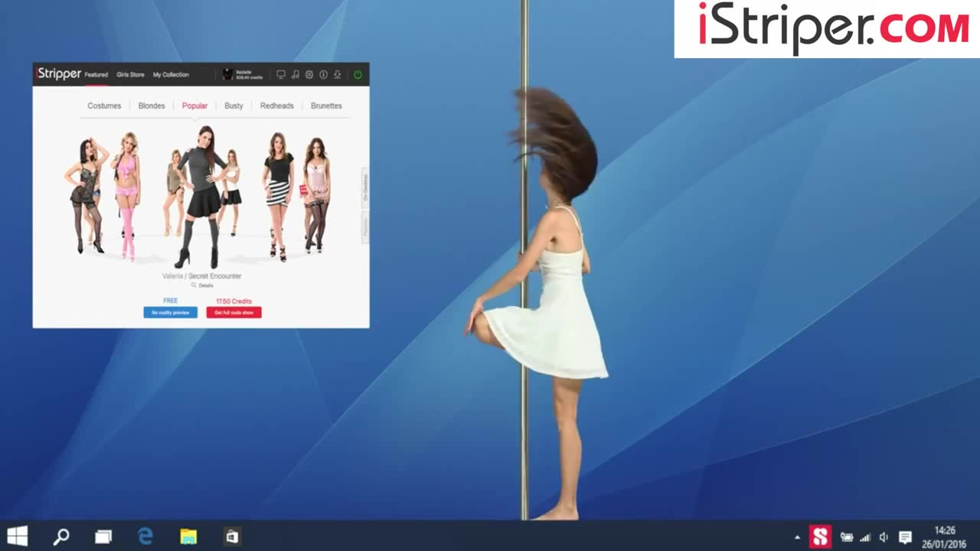Viewport: 980px width, 551px height.
Task: Select the model in pink outfit thumbnail
Action: [x=126, y=196]
